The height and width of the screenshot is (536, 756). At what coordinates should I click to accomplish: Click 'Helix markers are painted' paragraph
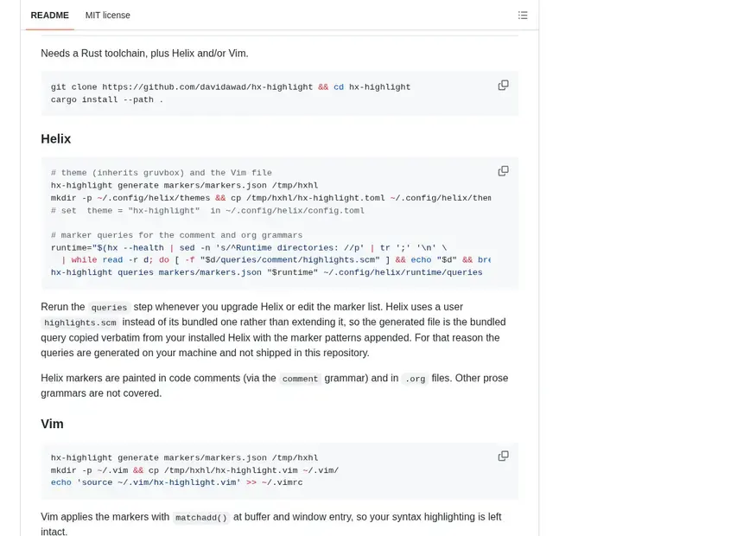click(275, 386)
